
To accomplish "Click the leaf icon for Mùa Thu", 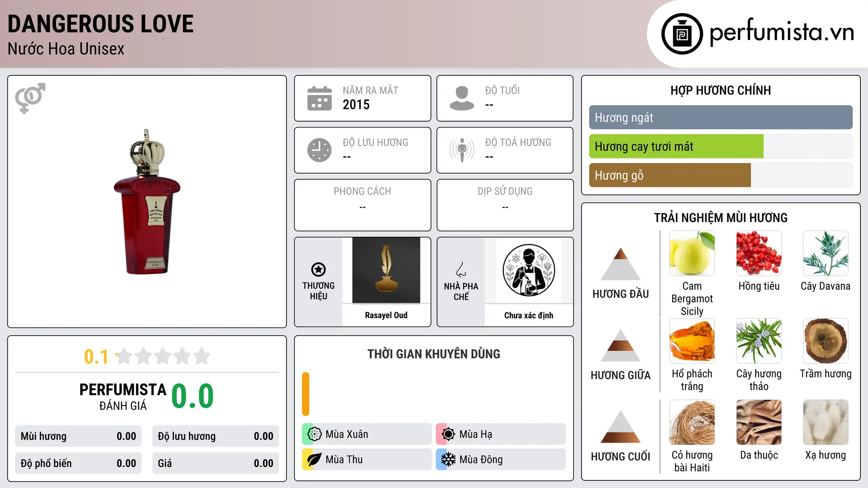I will coord(314,460).
